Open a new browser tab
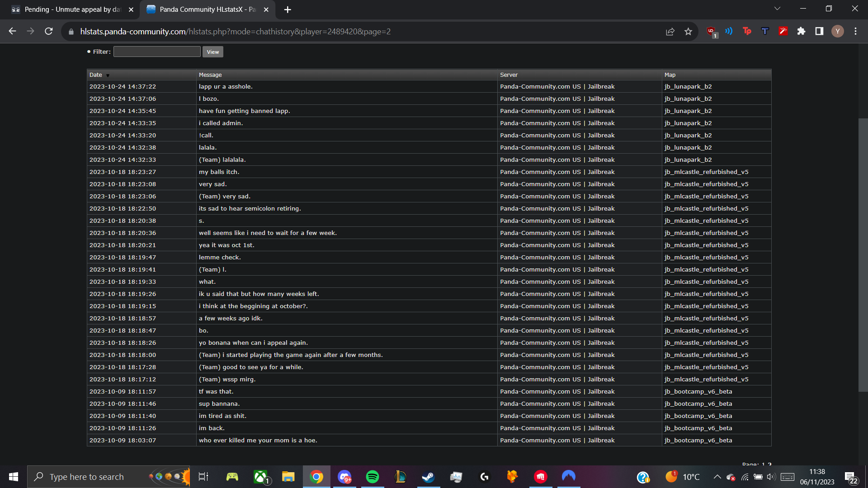This screenshot has width=868, height=488. point(288,9)
